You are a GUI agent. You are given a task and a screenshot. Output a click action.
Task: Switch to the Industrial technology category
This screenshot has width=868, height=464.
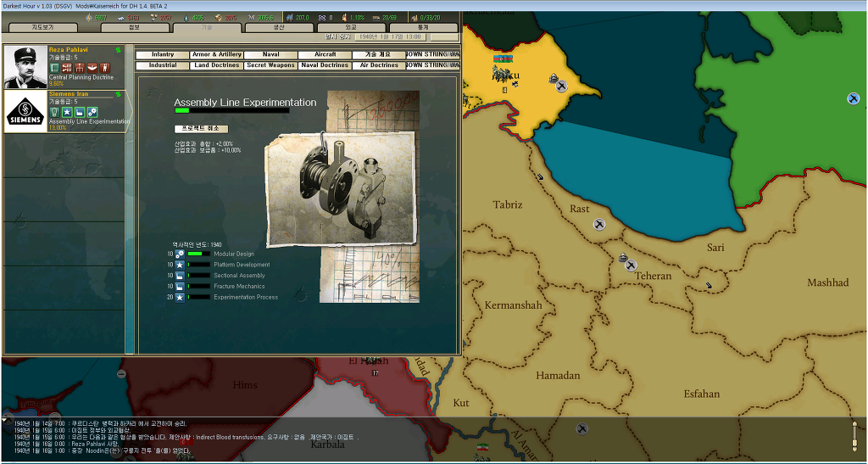point(163,65)
